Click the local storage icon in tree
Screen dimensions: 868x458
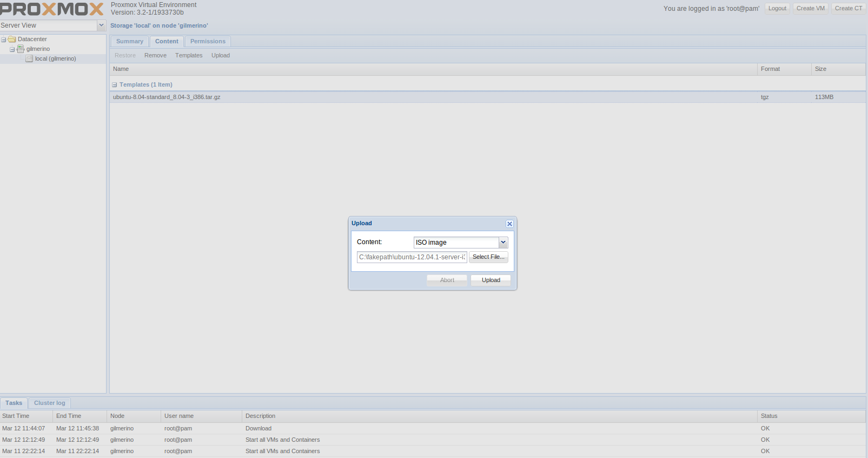point(29,58)
